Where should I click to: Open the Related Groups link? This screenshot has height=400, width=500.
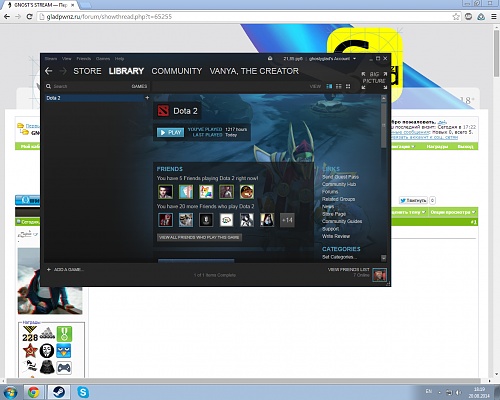[338, 199]
